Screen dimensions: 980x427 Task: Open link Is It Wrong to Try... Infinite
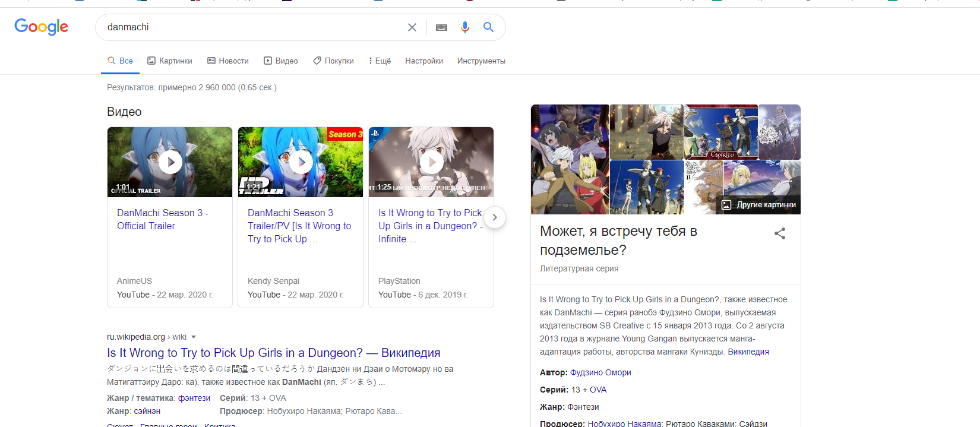click(x=431, y=226)
